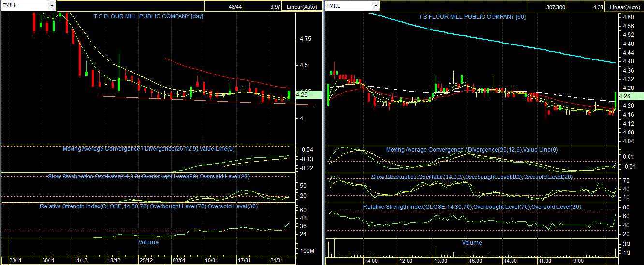Click the 11/12 date on daily time axis

(81, 260)
